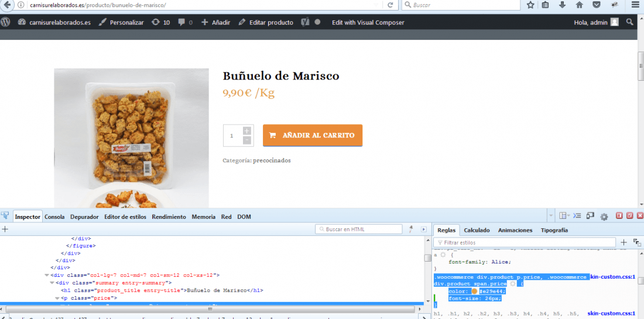Collapse the col-lg-7 div node

pyautogui.click(x=47, y=275)
